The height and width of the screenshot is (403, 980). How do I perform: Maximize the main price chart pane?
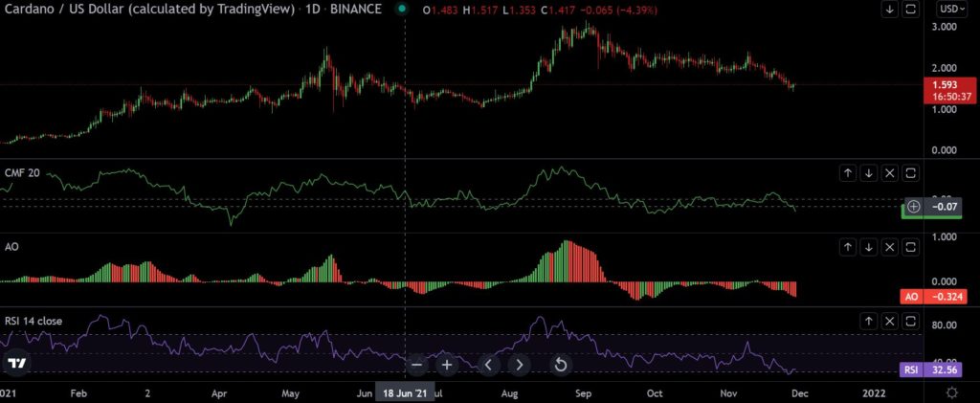click(911, 10)
